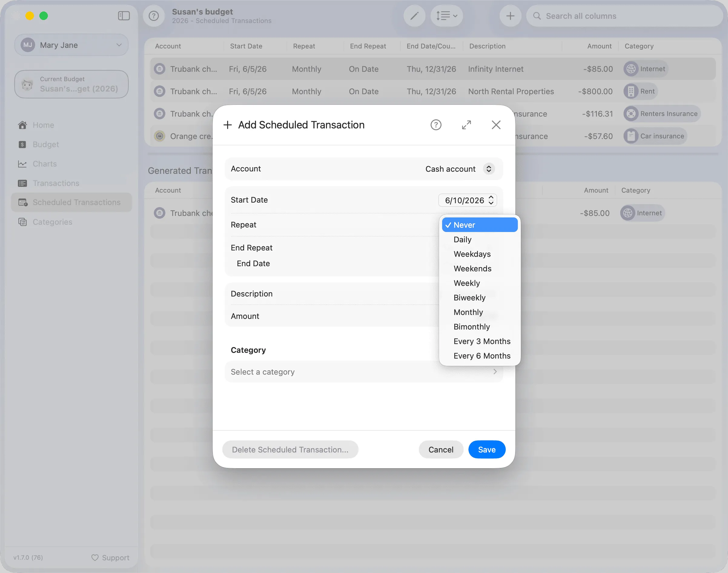Click the Renters Insurance category tag
The width and height of the screenshot is (728, 573).
pyautogui.click(x=662, y=114)
